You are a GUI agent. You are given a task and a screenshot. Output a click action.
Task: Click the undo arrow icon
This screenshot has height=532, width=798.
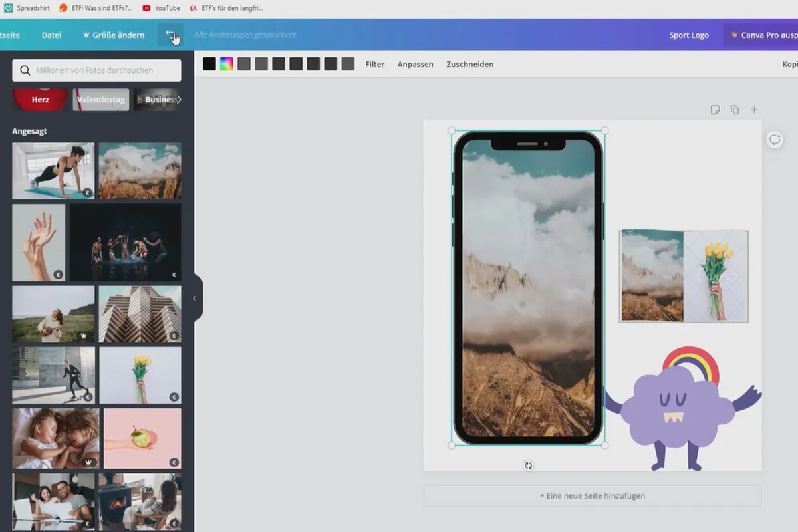pos(170,34)
